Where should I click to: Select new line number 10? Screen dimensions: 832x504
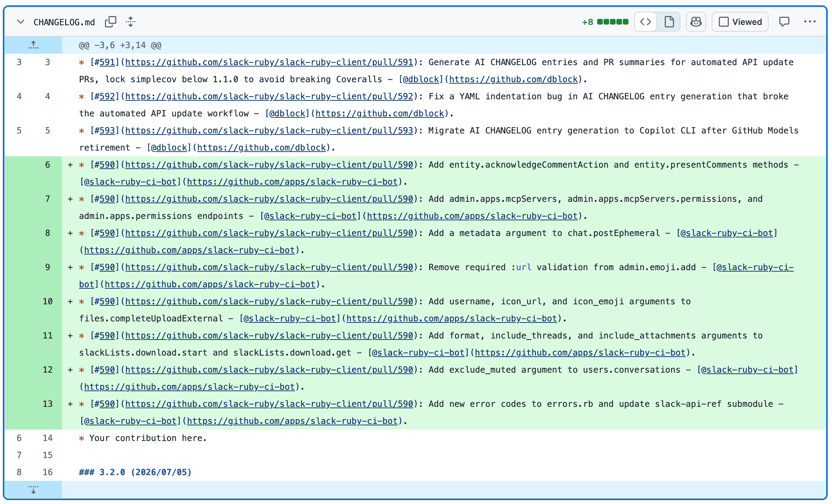click(47, 301)
